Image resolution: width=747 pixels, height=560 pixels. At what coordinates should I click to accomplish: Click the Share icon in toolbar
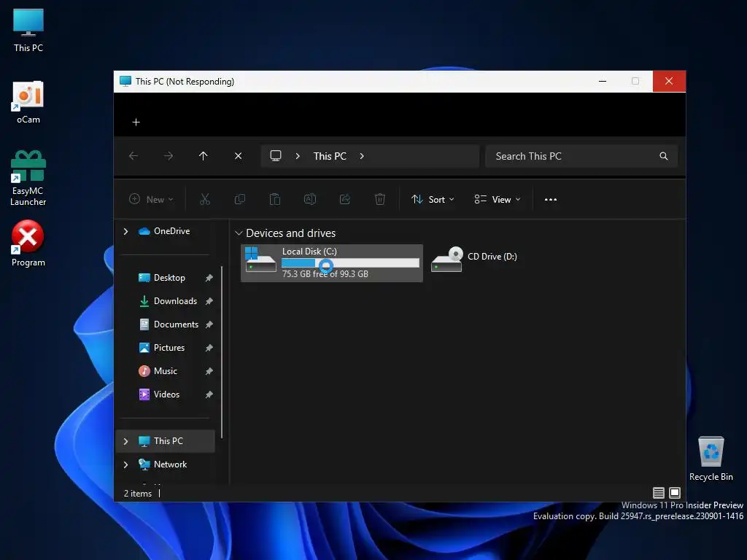click(x=345, y=199)
